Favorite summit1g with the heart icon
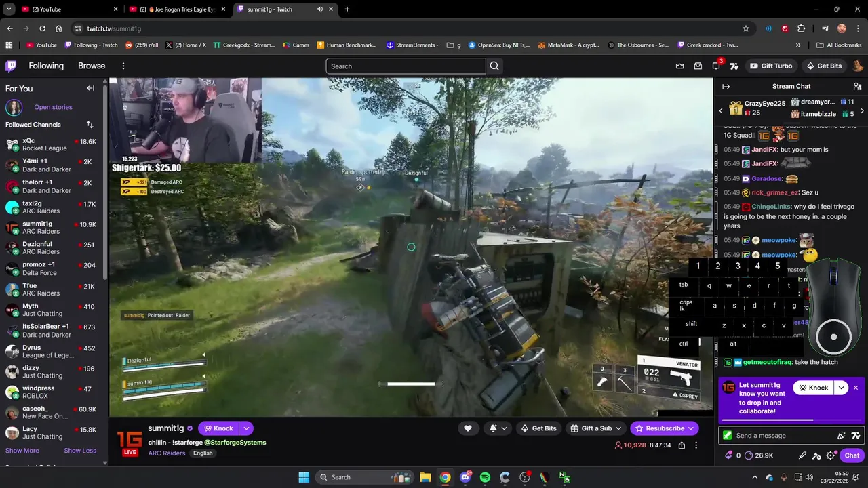The height and width of the screenshot is (488, 868). pyautogui.click(x=468, y=428)
